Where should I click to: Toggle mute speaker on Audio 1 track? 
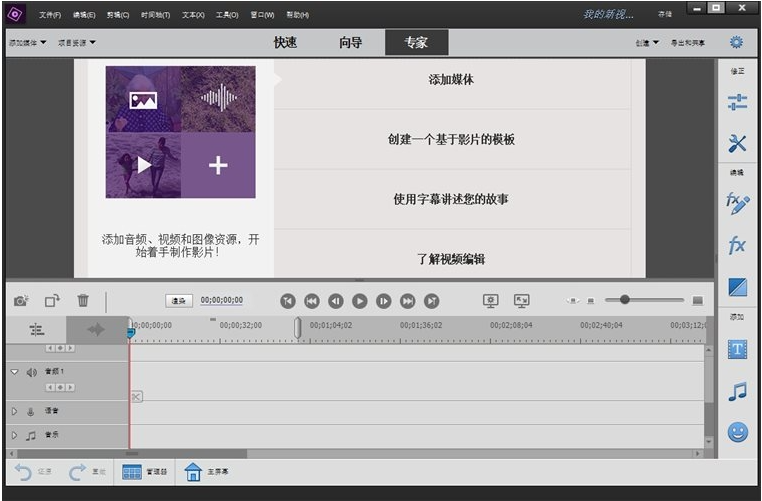pyautogui.click(x=31, y=372)
